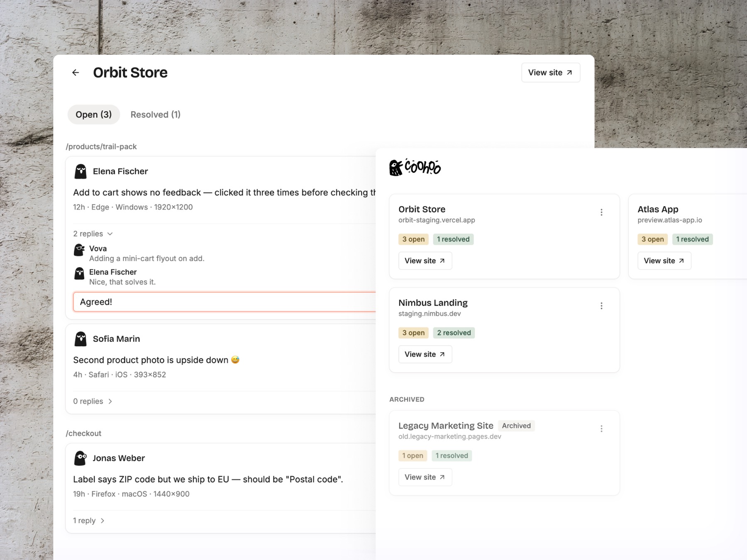This screenshot has width=747, height=560.
Task: Click Vova's avatar in the replies
Action: [79, 250]
